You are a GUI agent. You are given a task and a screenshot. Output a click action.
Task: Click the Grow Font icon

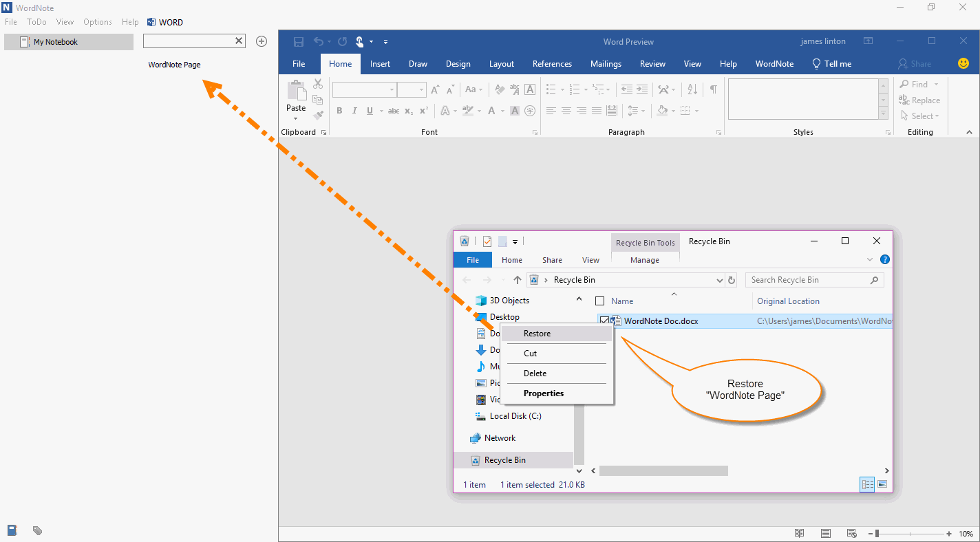pos(435,89)
